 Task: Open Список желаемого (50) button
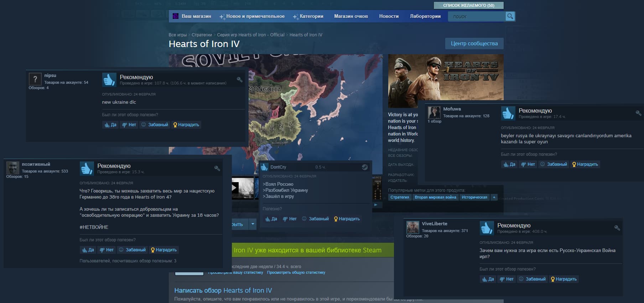pos(469,5)
